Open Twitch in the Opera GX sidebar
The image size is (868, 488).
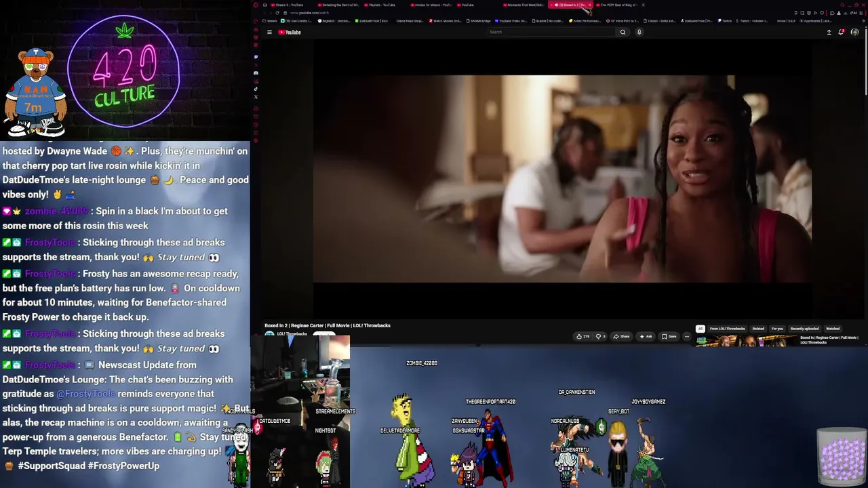pyautogui.click(x=256, y=57)
